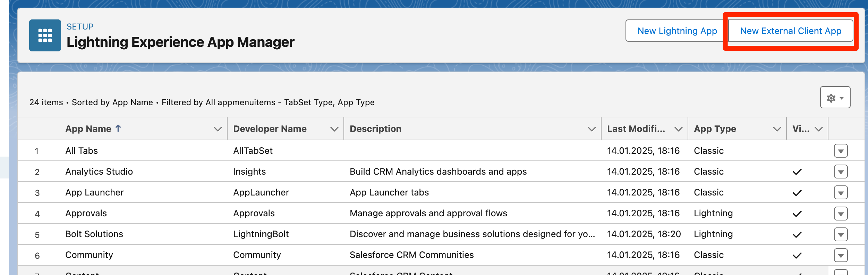Expand the Developer Name column menu
Image resolution: width=868 pixels, height=275 pixels.
(334, 129)
